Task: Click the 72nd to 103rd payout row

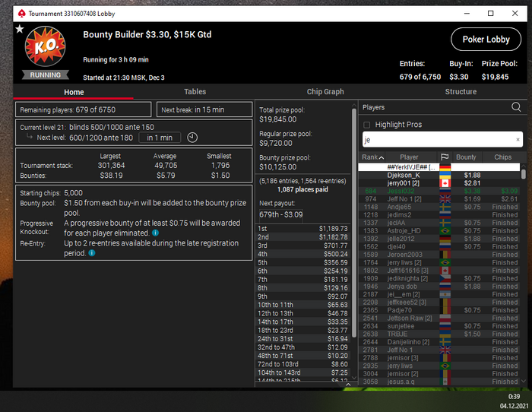Action: tap(302, 364)
